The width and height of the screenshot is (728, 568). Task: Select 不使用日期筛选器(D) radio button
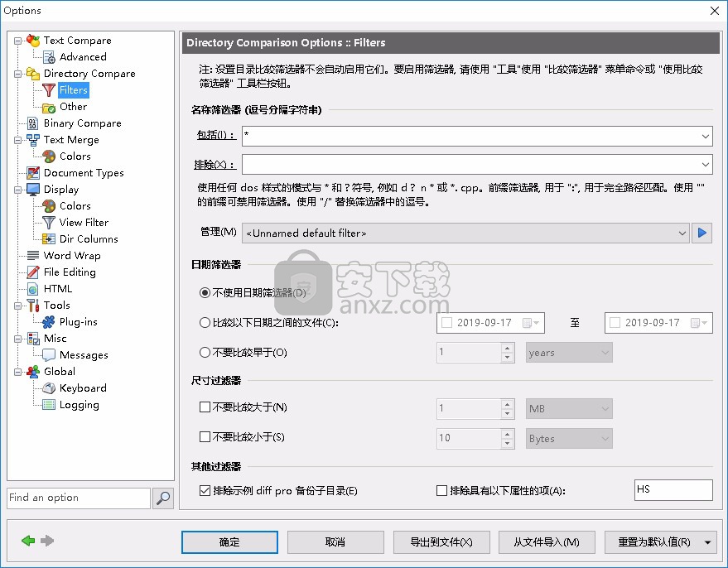[x=205, y=293]
